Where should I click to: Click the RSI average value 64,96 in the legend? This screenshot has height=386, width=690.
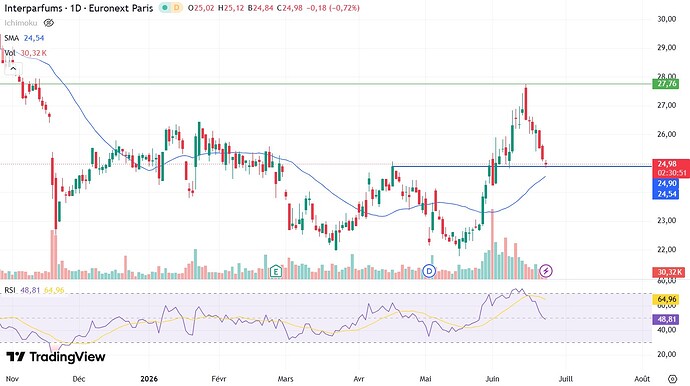(54, 290)
